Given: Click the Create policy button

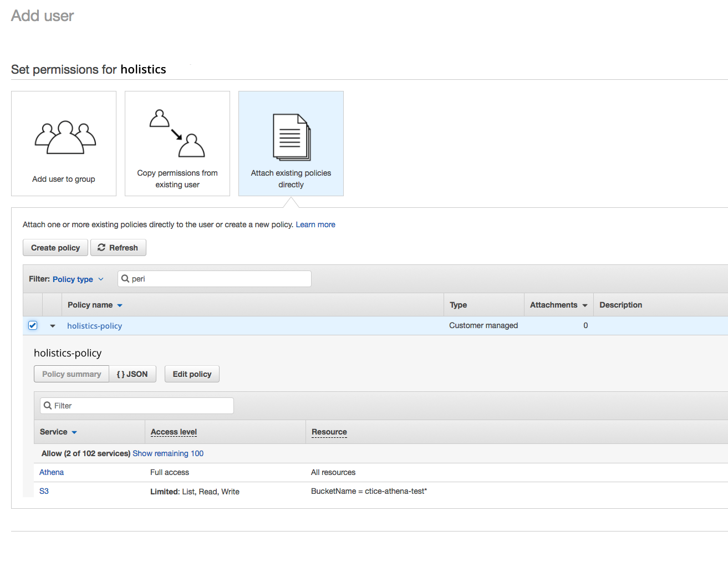Looking at the screenshot, I should click(55, 248).
